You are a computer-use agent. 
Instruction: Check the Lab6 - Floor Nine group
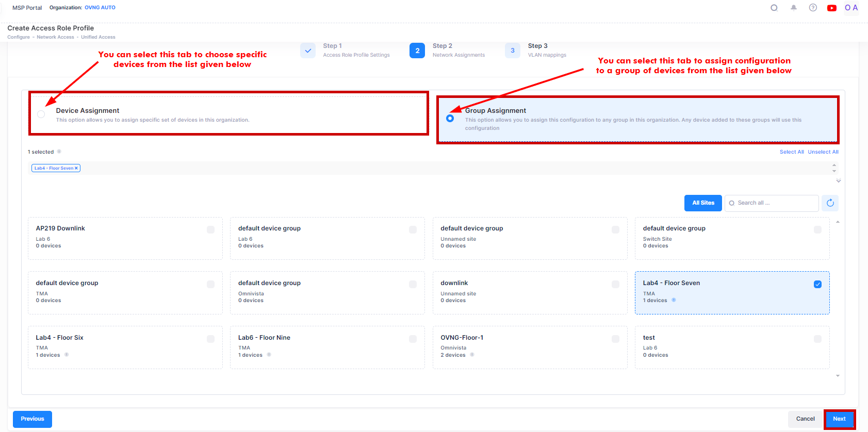tap(413, 339)
